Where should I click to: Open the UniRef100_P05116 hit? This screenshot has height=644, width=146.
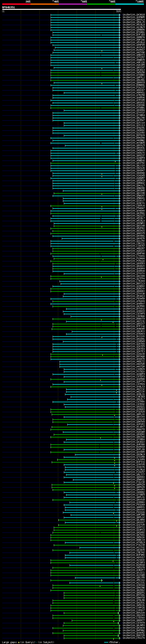pos(133,261)
